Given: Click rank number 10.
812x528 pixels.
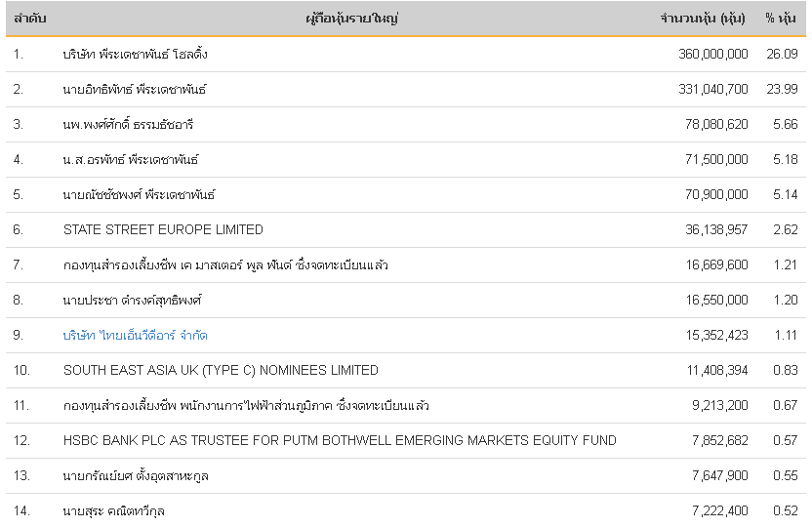Looking at the screenshot, I should (x=21, y=370).
